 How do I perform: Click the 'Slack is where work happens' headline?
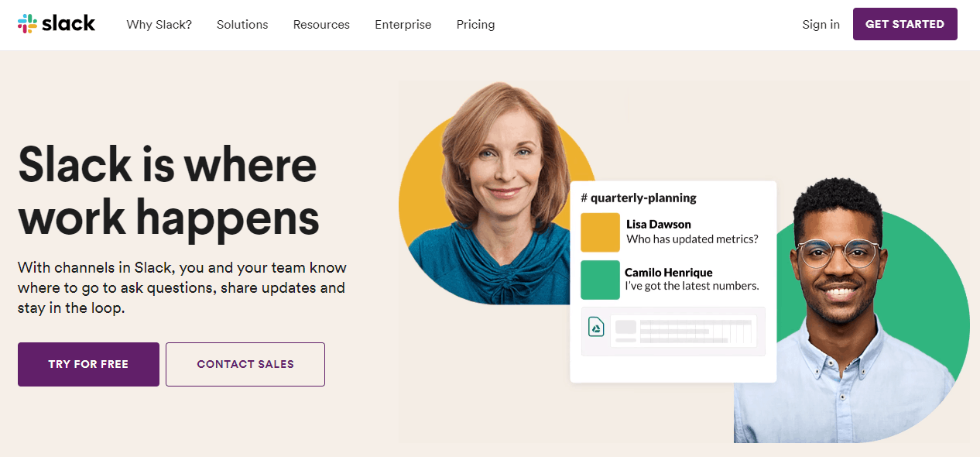tap(168, 191)
